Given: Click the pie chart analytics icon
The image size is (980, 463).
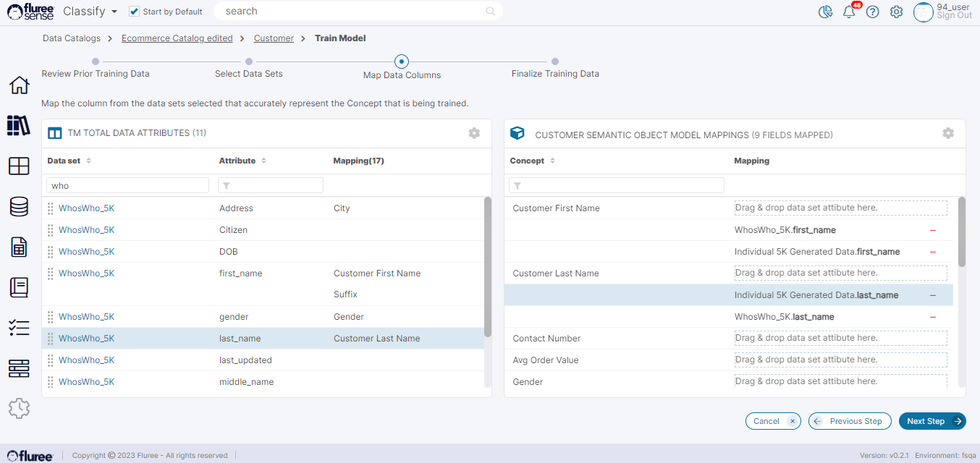Looking at the screenshot, I should (825, 12).
